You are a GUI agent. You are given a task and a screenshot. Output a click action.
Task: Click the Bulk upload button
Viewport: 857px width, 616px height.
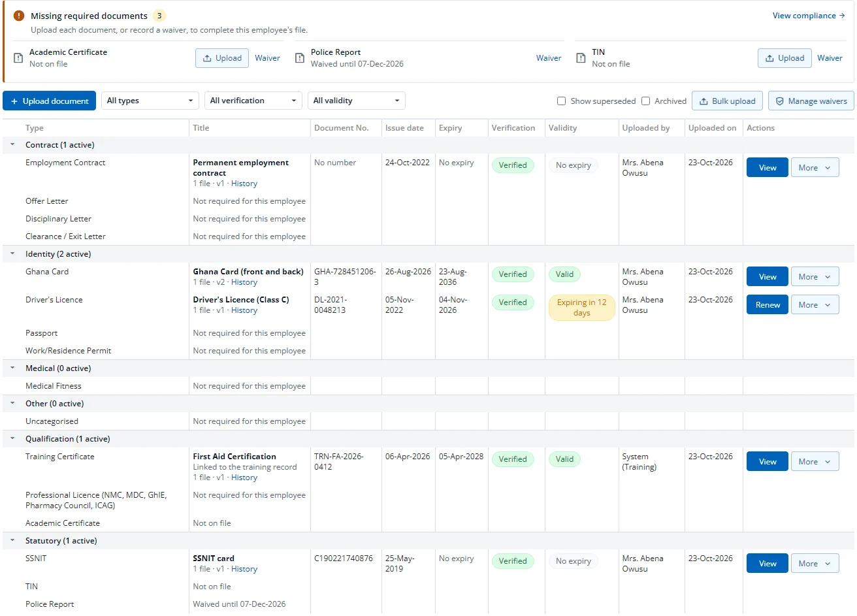click(x=727, y=101)
